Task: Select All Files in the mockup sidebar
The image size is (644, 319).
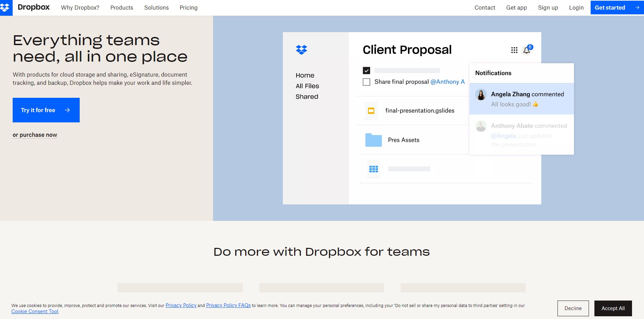Action: pos(307,86)
